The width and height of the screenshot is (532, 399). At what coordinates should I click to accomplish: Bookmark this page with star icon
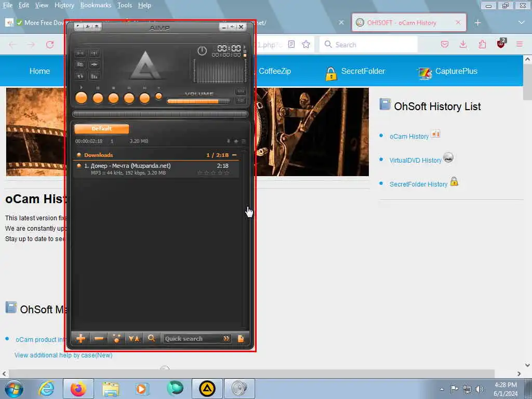point(306,45)
